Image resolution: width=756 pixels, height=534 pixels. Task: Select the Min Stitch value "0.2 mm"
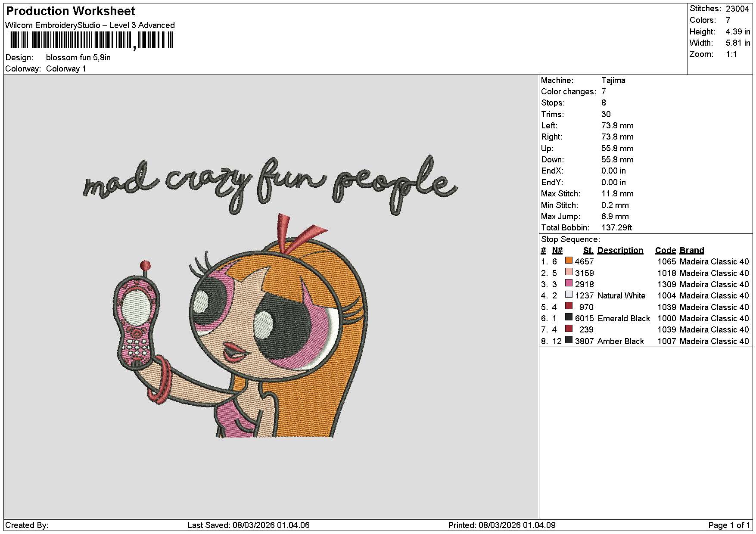pyautogui.click(x=615, y=205)
